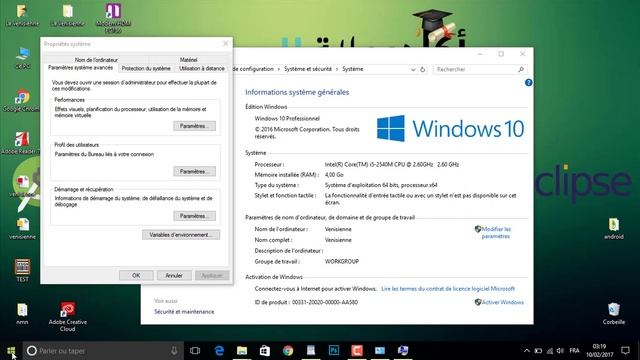Open Task View from the taskbar
640x360 pixels.
pos(195,351)
